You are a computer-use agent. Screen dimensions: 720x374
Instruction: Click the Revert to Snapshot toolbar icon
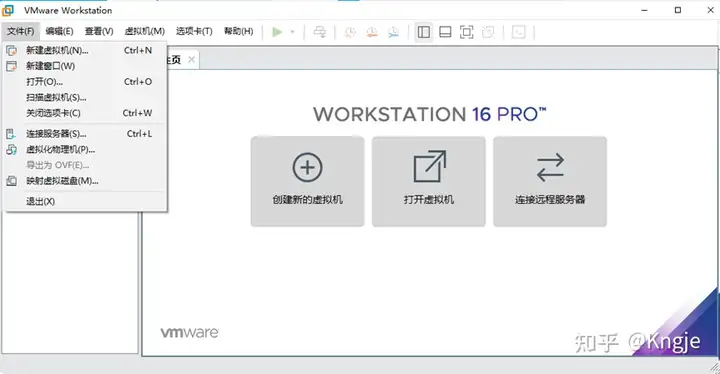coord(371,32)
